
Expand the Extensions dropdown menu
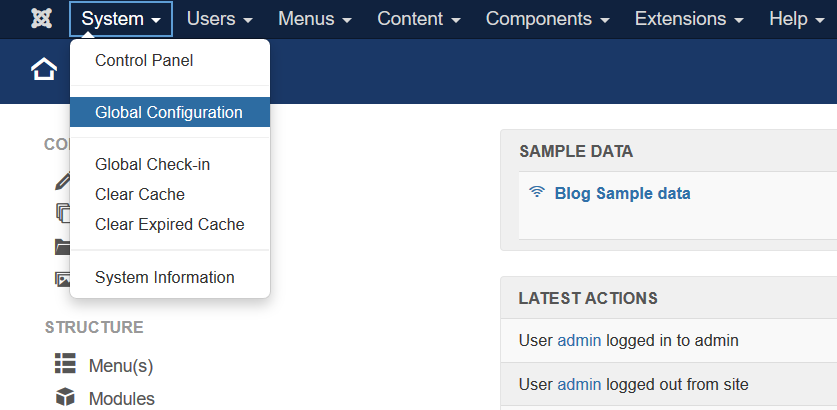pyautogui.click(x=689, y=19)
